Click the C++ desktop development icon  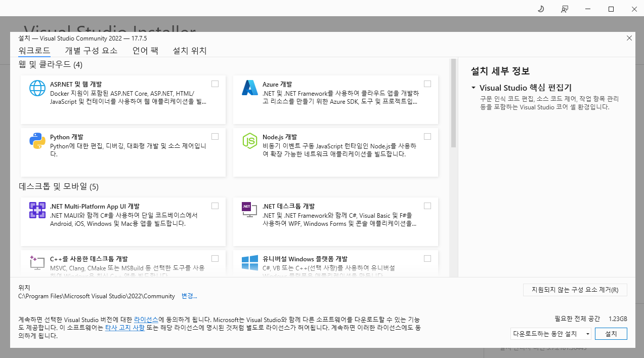point(37,262)
